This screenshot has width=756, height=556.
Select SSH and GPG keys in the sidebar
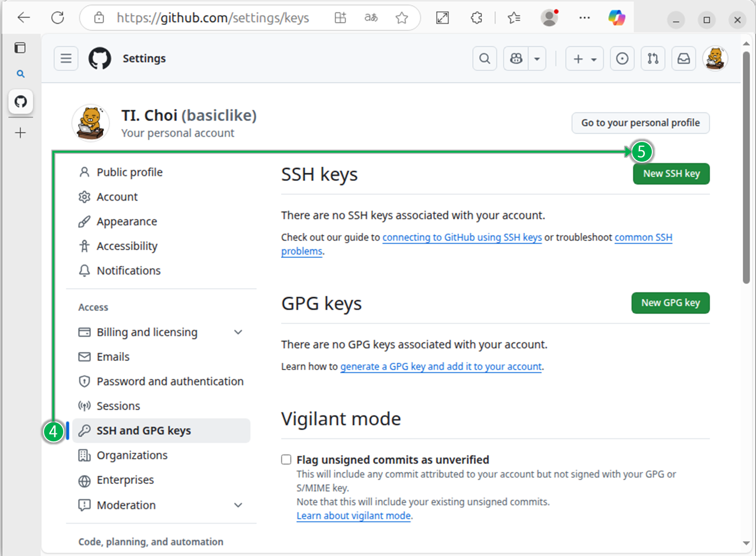coord(161,430)
